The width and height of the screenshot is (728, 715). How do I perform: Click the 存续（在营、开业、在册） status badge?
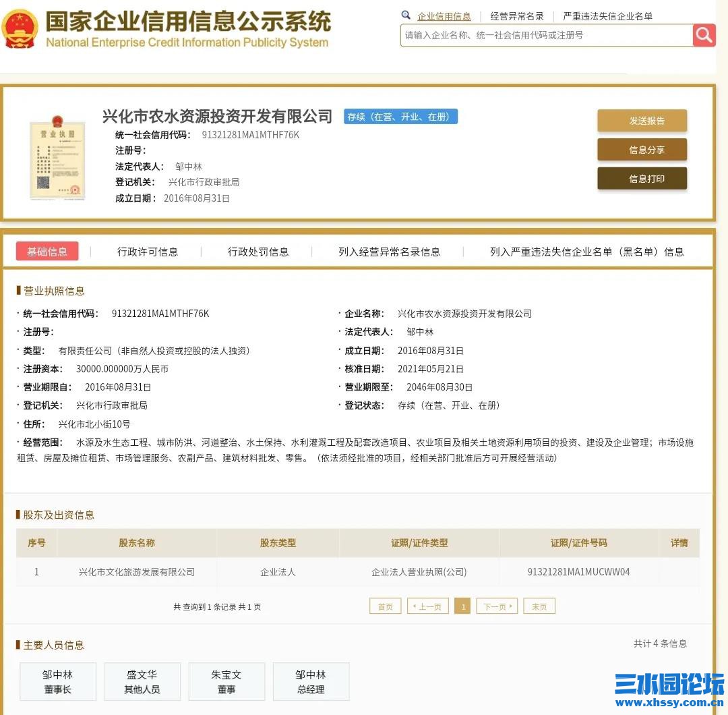pos(400,117)
